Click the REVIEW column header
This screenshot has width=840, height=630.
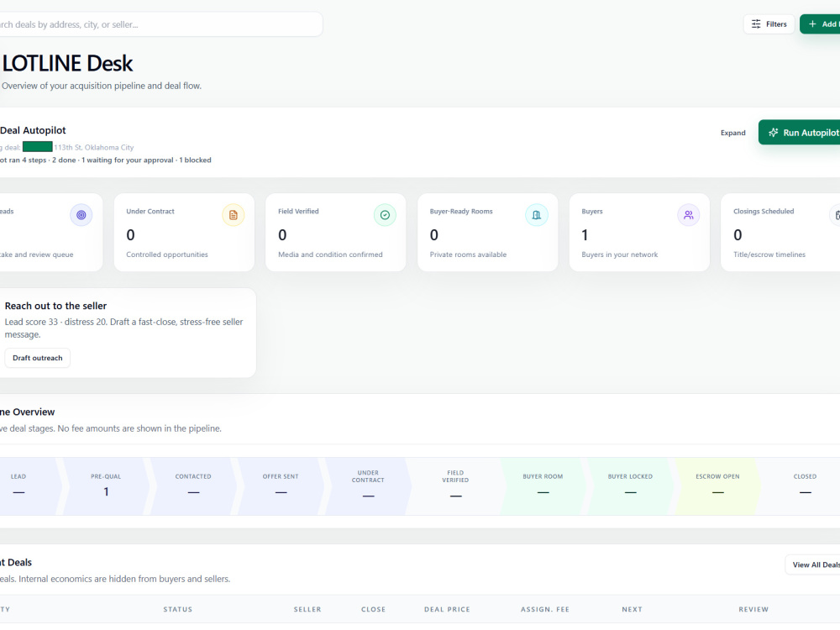click(753, 609)
